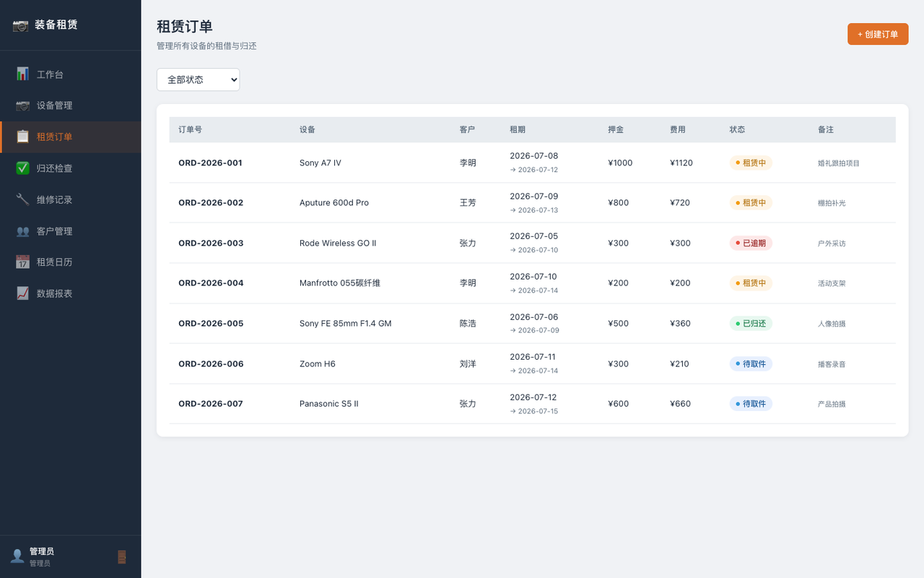Click the 订单号 column header

(x=190, y=130)
